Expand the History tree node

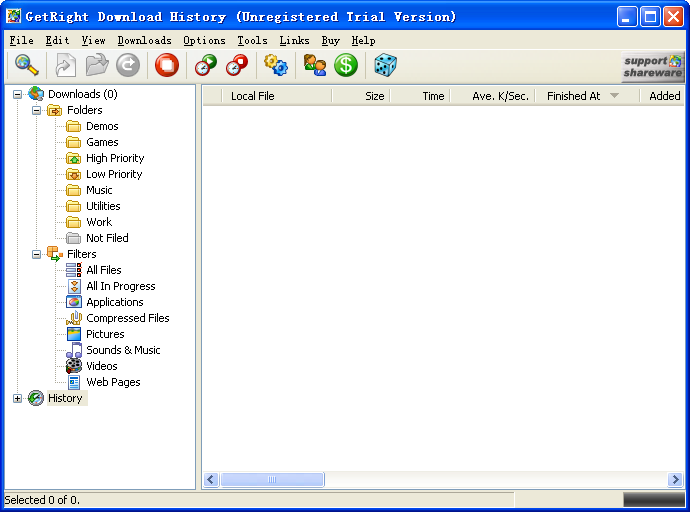17,399
